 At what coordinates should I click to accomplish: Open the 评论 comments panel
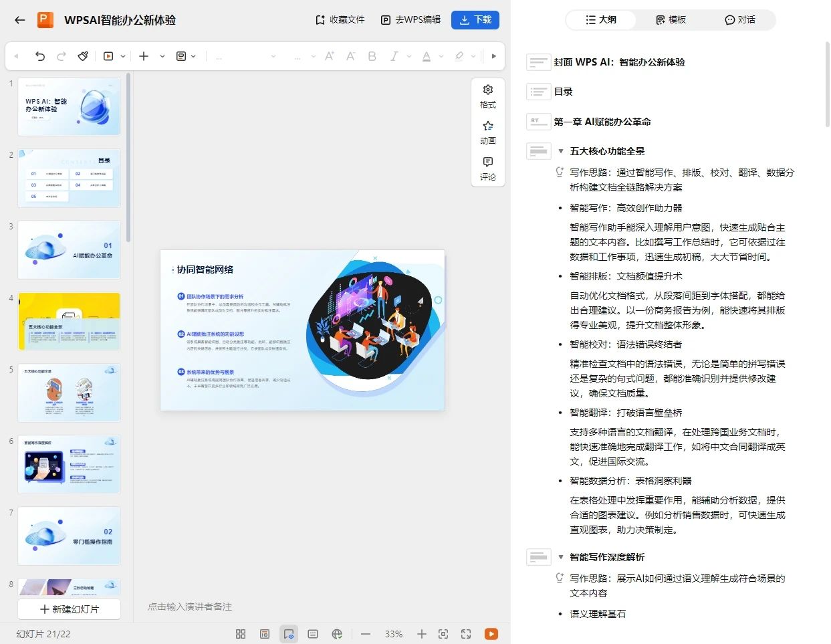point(488,169)
